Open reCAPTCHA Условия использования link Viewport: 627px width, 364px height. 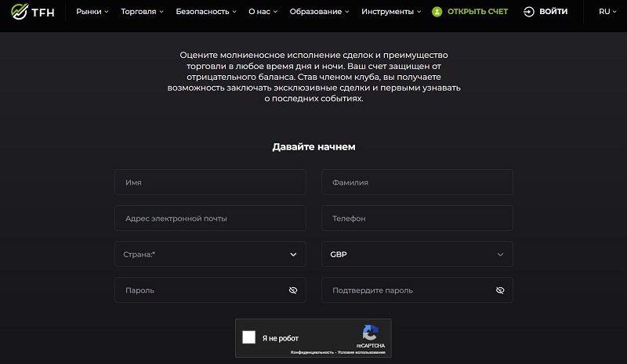pos(361,352)
